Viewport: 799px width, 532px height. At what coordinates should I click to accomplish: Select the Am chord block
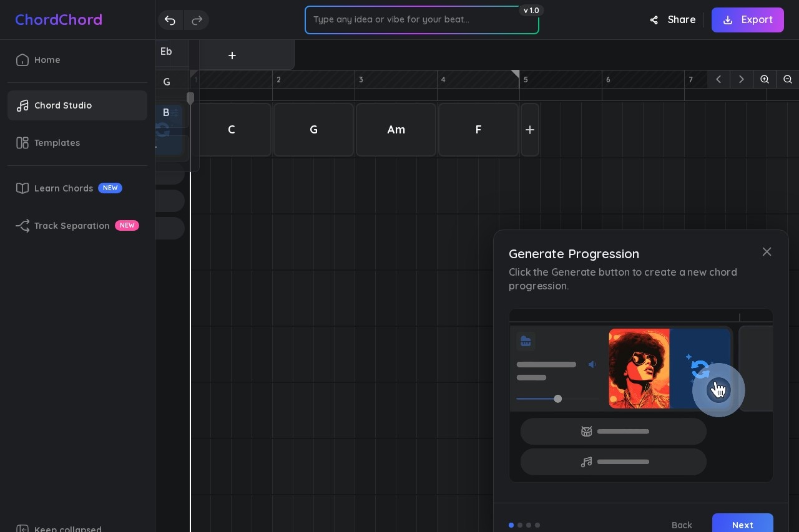396,130
